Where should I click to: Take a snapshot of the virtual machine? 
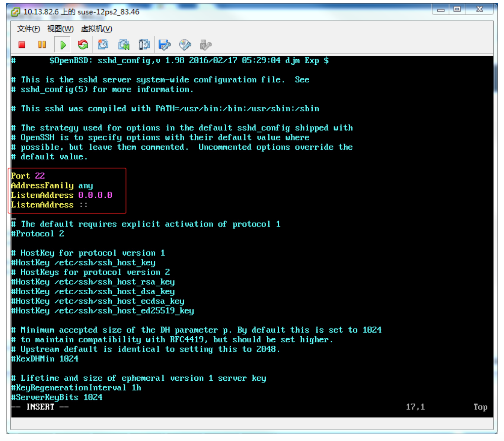click(x=103, y=45)
